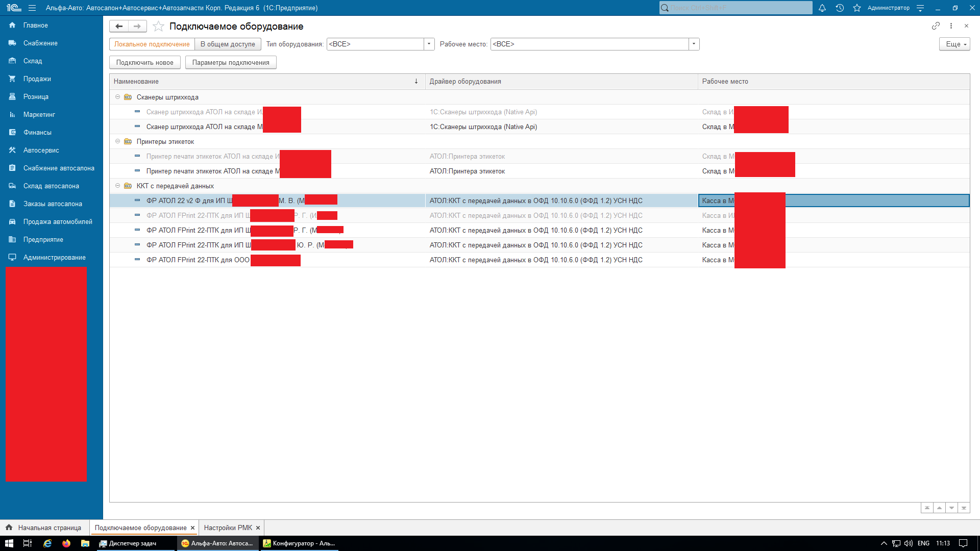Go back with left arrow button
This screenshot has height=551, width=980.
pos(119,26)
